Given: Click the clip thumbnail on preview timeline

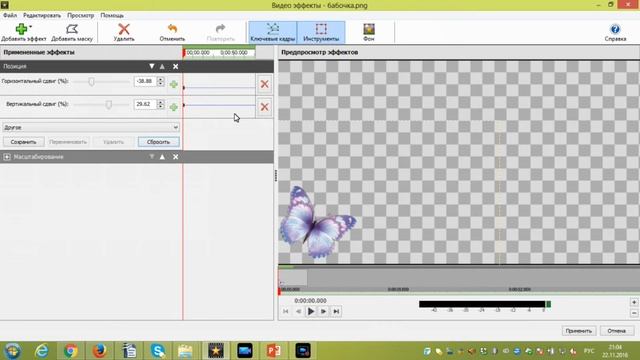Looking at the screenshot, I should tap(293, 278).
